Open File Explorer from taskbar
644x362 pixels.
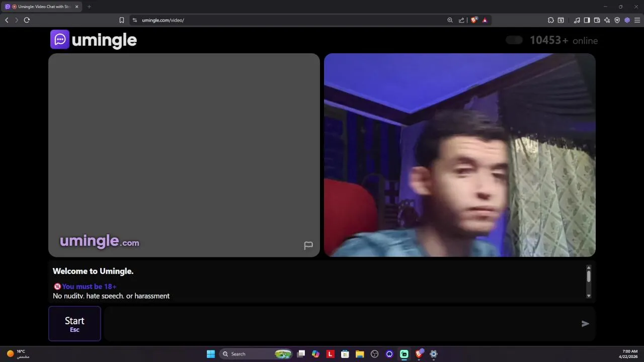pos(360,354)
